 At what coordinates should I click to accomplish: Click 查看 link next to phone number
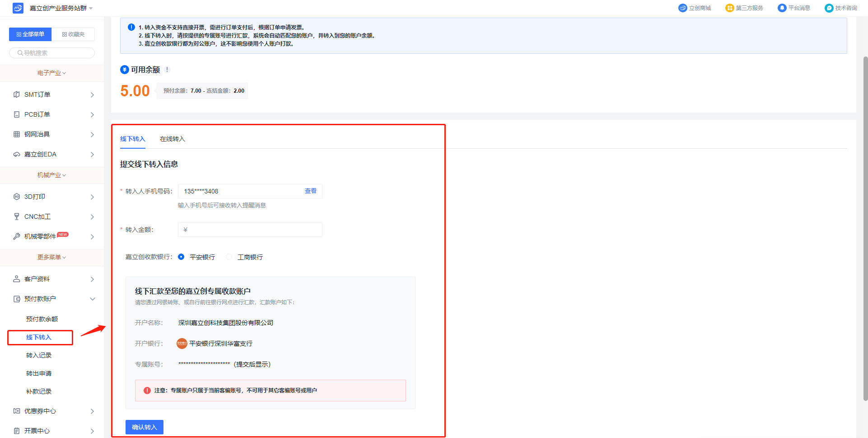(310, 191)
